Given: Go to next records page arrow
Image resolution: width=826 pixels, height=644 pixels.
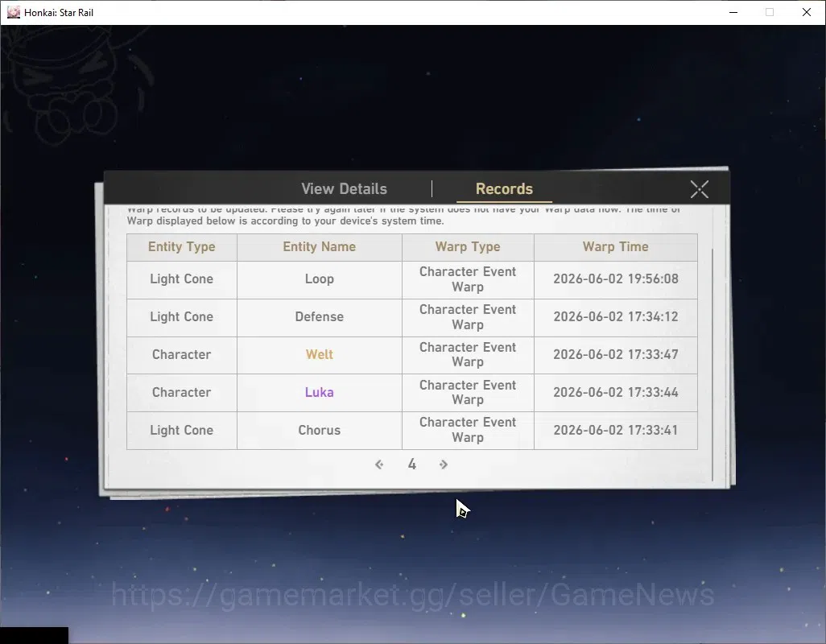Looking at the screenshot, I should click(x=444, y=464).
